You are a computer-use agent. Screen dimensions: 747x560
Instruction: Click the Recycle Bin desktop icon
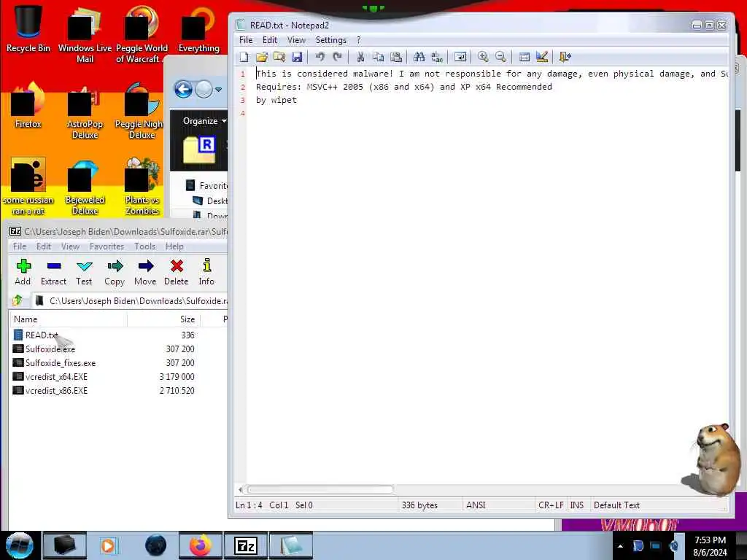point(28,28)
